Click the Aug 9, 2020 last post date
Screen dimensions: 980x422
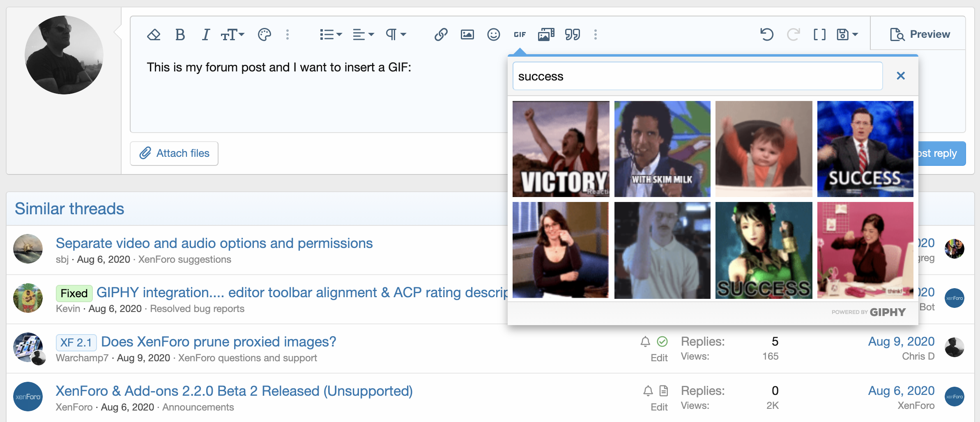(901, 342)
